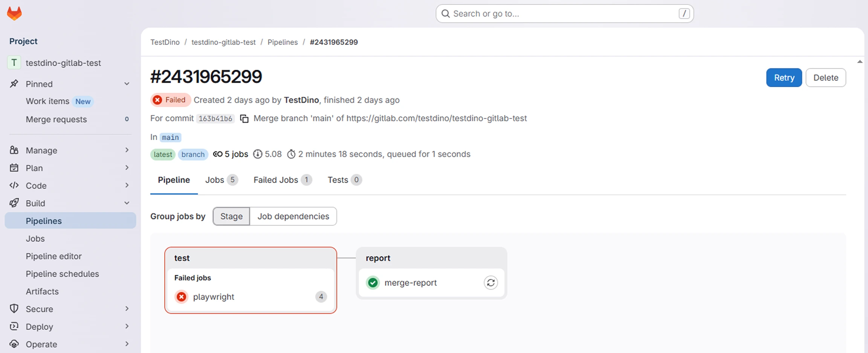Click the #2431965299 breadcrumb text
The image size is (868, 353).
(x=334, y=42)
